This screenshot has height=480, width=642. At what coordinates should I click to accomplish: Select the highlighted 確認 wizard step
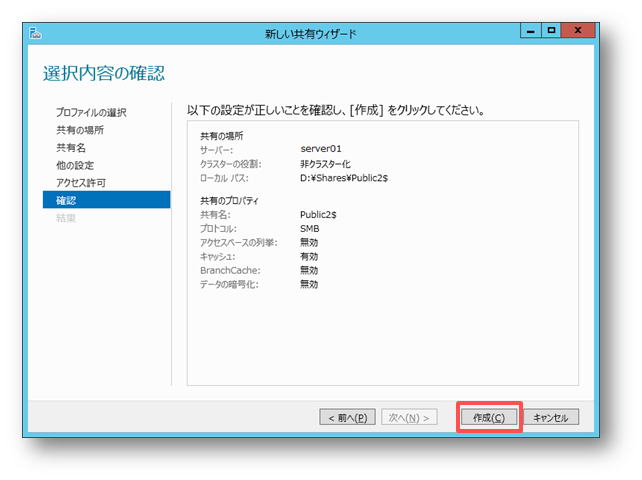click(106, 200)
